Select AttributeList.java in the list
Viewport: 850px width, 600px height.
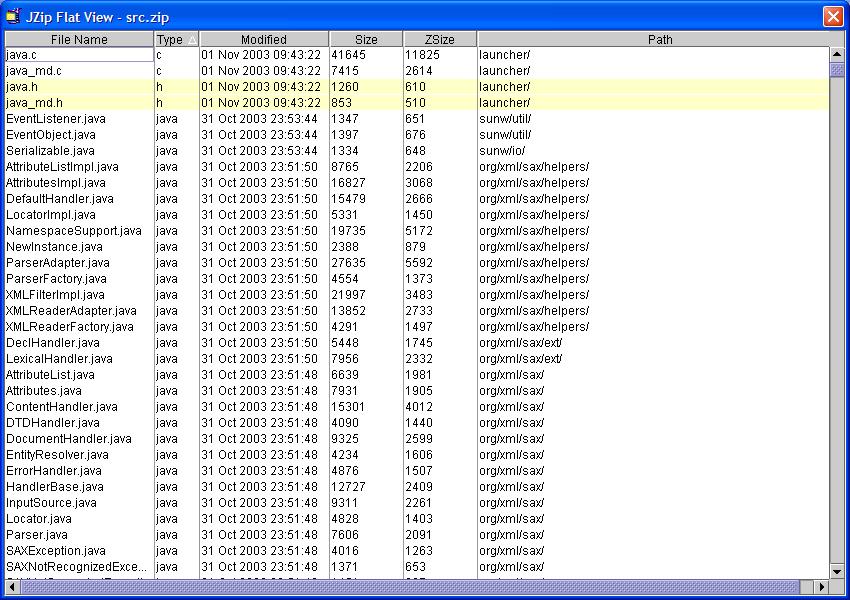[50, 375]
